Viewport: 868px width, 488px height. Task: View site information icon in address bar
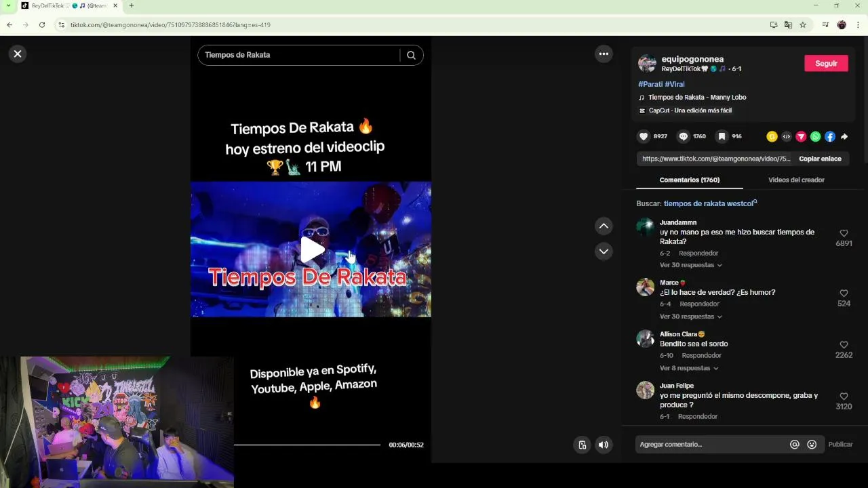point(61,25)
